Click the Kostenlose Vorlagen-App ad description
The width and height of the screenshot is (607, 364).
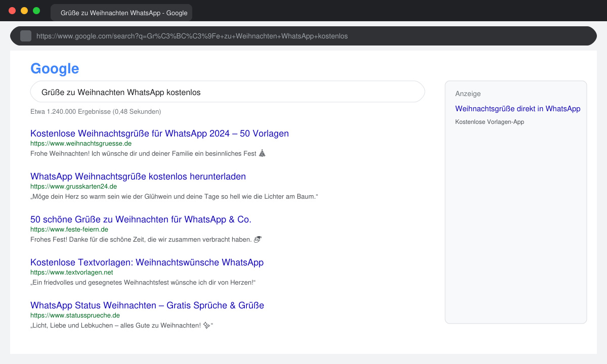pos(490,122)
